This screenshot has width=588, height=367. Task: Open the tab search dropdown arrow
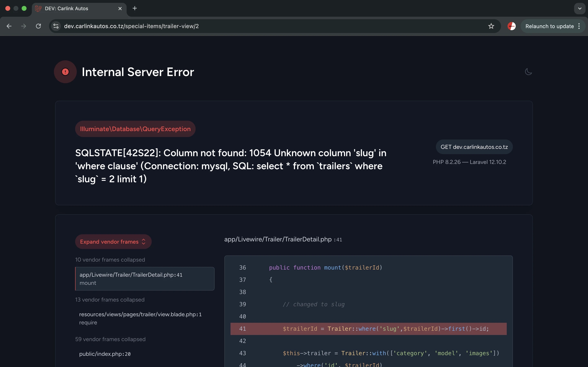pyautogui.click(x=579, y=9)
